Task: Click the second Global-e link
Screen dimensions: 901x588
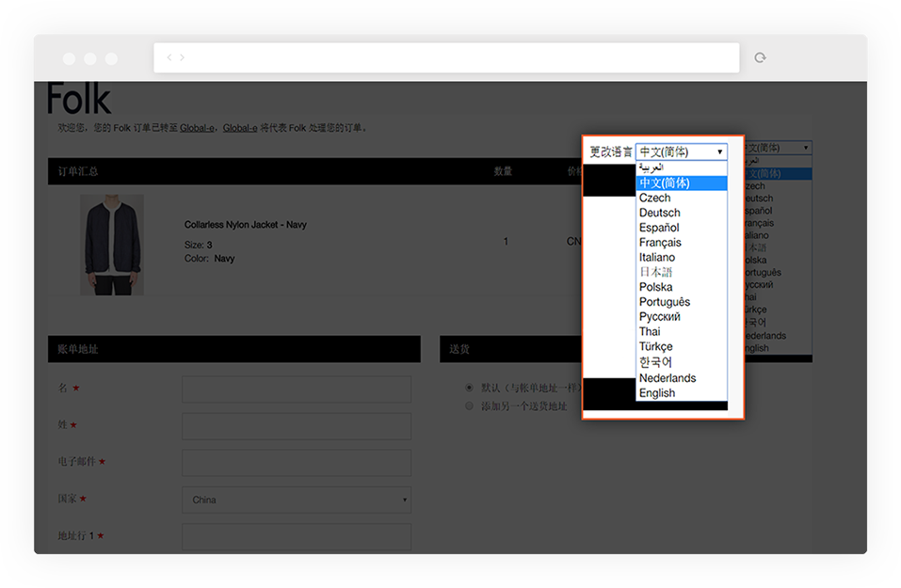Action: tap(240, 127)
